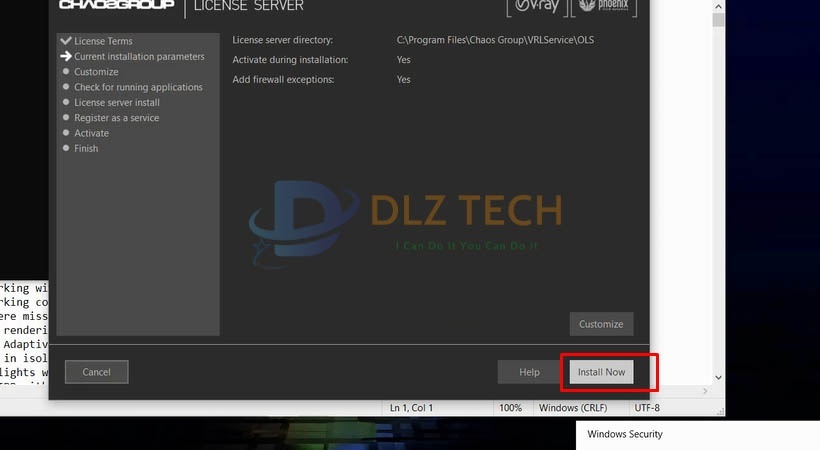
Task: Select Register as a service step
Action: [116, 118]
